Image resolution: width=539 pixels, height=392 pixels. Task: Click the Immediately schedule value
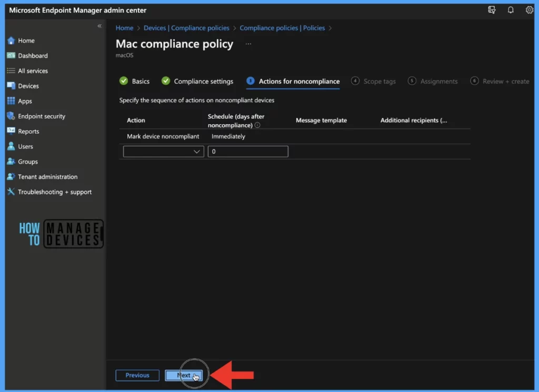point(228,136)
